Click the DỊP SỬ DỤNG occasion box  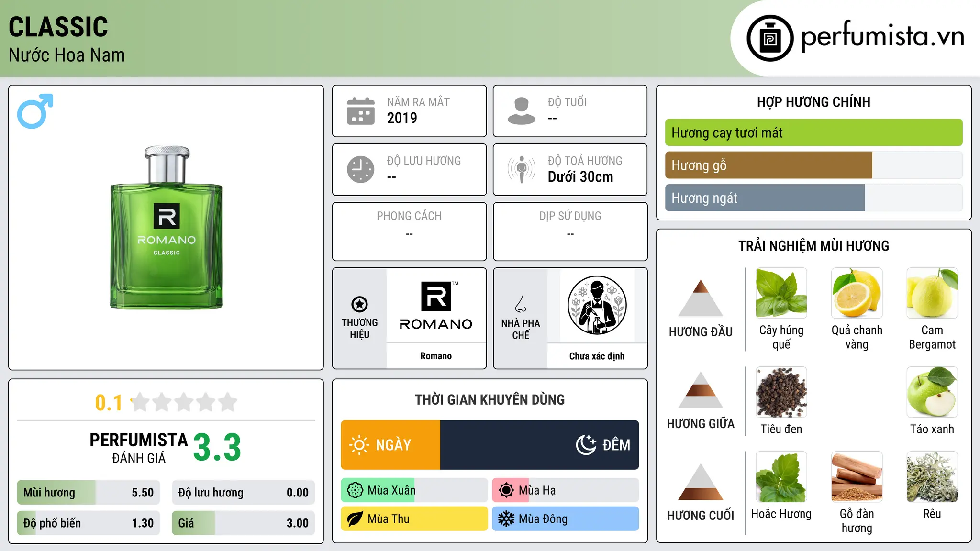(570, 231)
